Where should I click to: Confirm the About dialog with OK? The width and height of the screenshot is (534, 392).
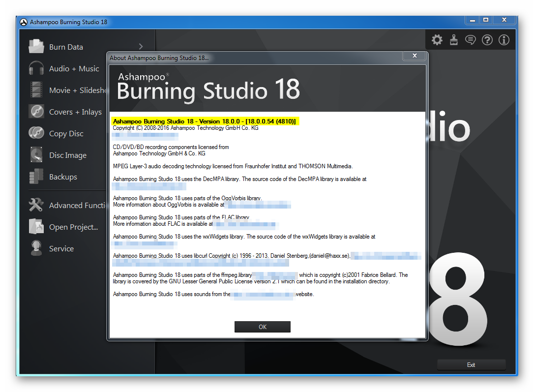click(262, 327)
